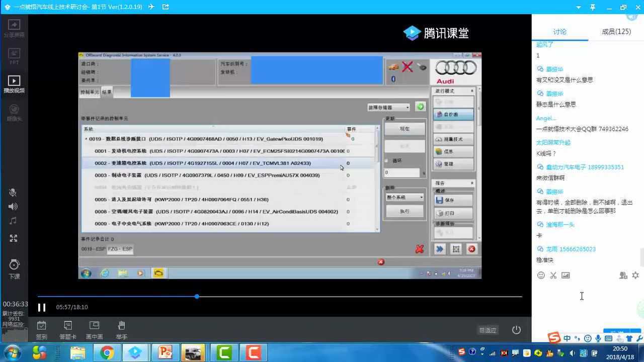The width and height of the screenshot is (644, 362).
Task: Click the 下课 end class button
Action: [x=14, y=268]
